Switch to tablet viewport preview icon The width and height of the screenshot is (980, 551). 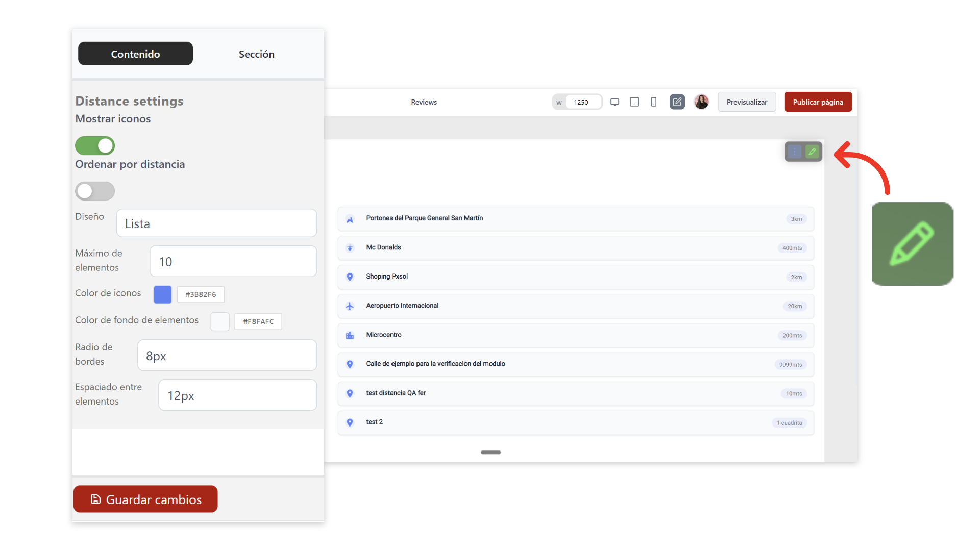click(x=634, y=102)
